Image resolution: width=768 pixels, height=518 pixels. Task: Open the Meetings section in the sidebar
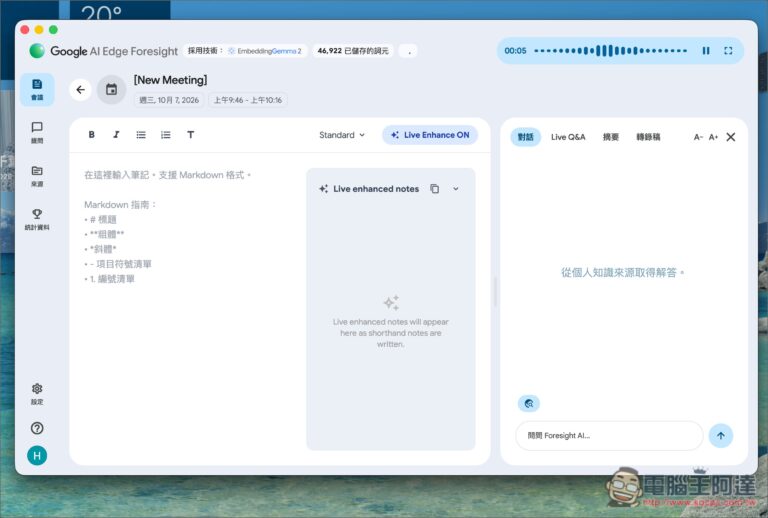(x=37, y=90)
